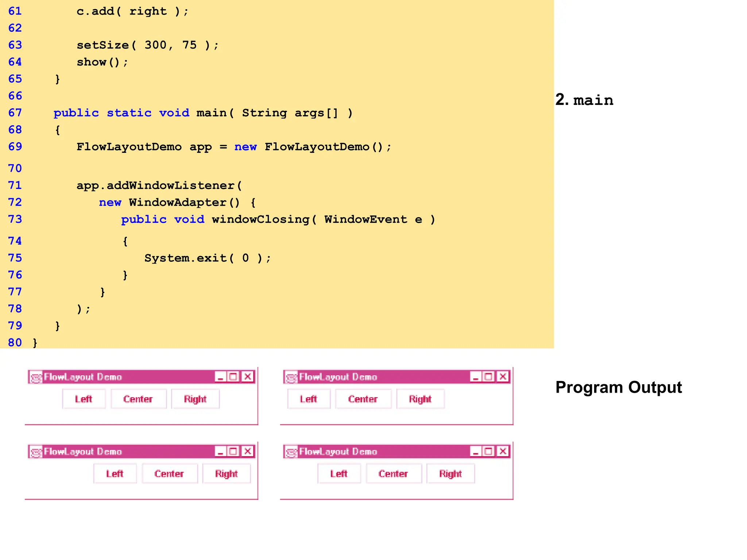Click the '2. main' side label
This screenshot has height=560, width=747.
[584, 100]
